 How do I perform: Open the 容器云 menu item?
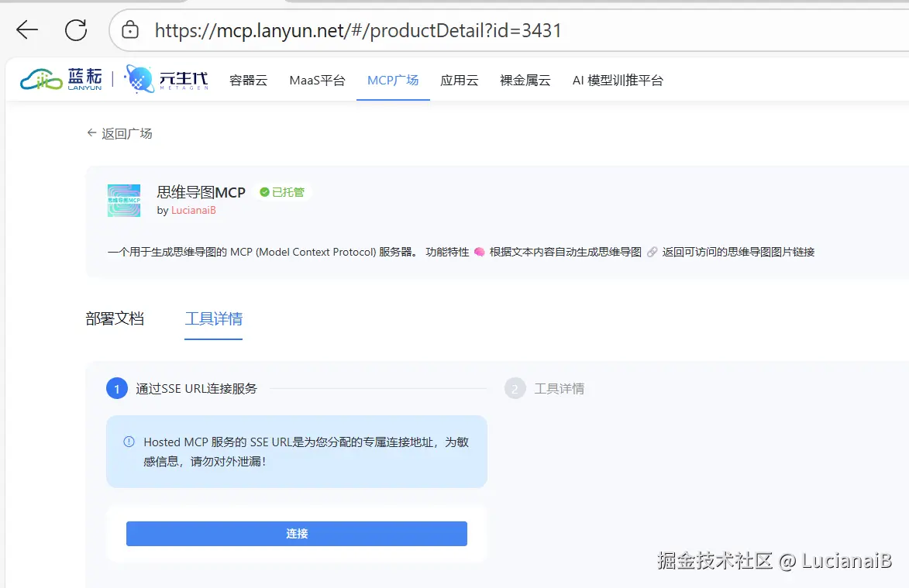[x=248, y=80]
